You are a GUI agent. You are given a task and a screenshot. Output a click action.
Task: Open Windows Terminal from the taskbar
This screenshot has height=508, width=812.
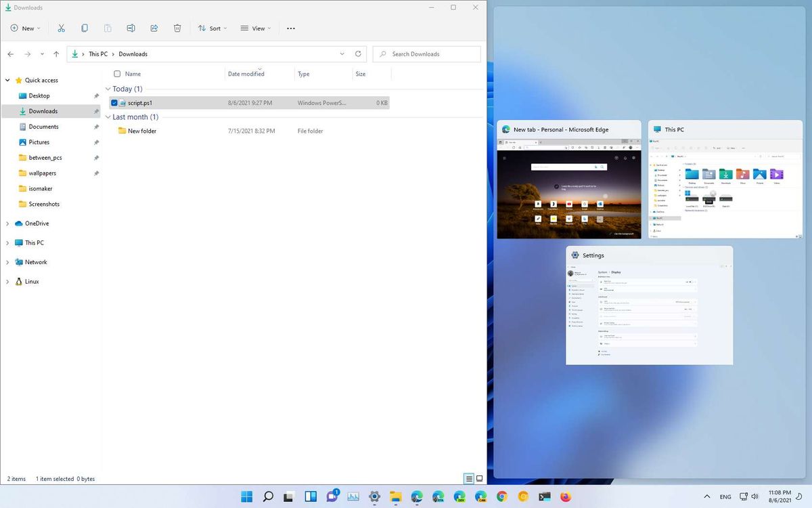tap(543, 496)
